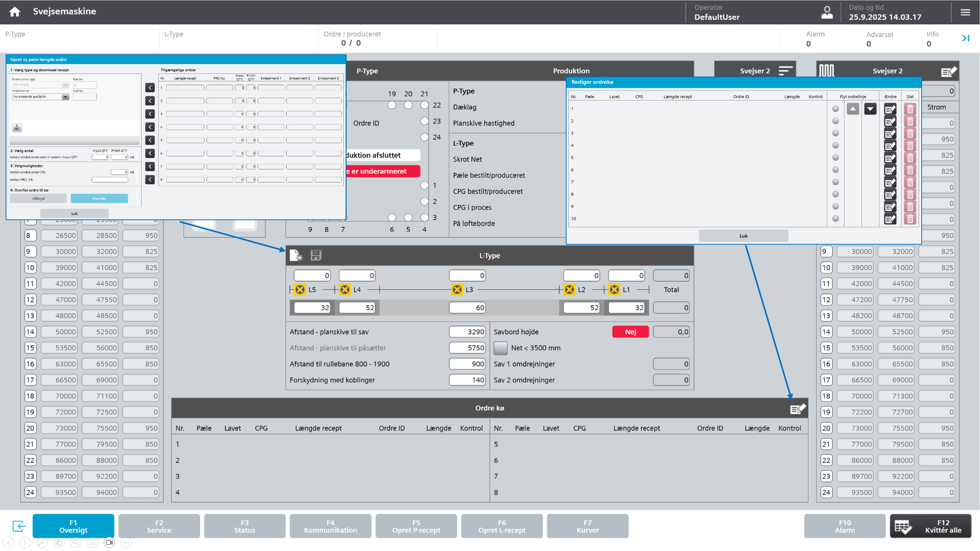The image size is (980, 551).
Task: Click Afstand planskive til sav field
Action: pos(467,332)
